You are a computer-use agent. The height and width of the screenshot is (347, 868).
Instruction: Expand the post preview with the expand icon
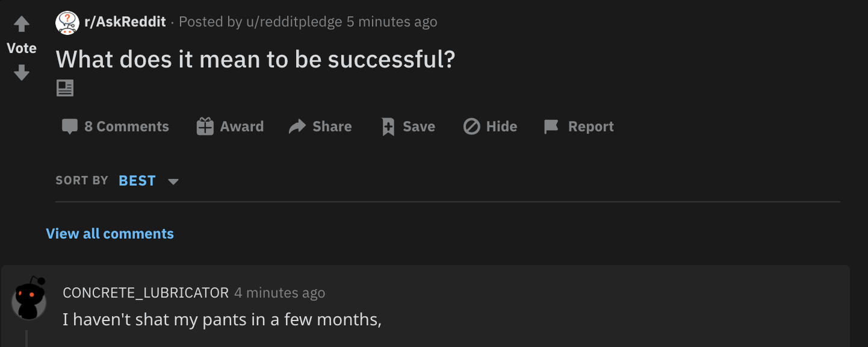(64, 87)
